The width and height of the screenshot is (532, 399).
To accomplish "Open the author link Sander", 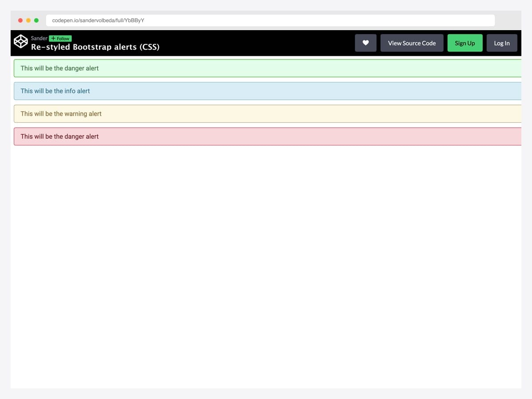I will pyautogui.click(x=39, y=38).
